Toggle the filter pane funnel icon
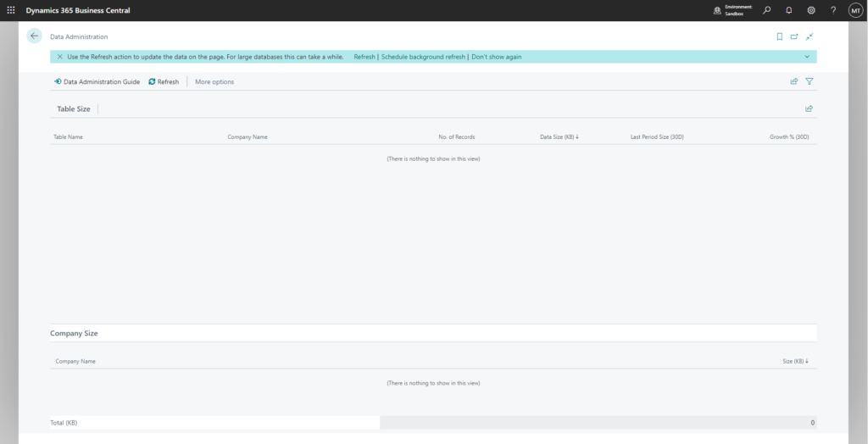Screen dimensions: 868x444 click(810, 81)
